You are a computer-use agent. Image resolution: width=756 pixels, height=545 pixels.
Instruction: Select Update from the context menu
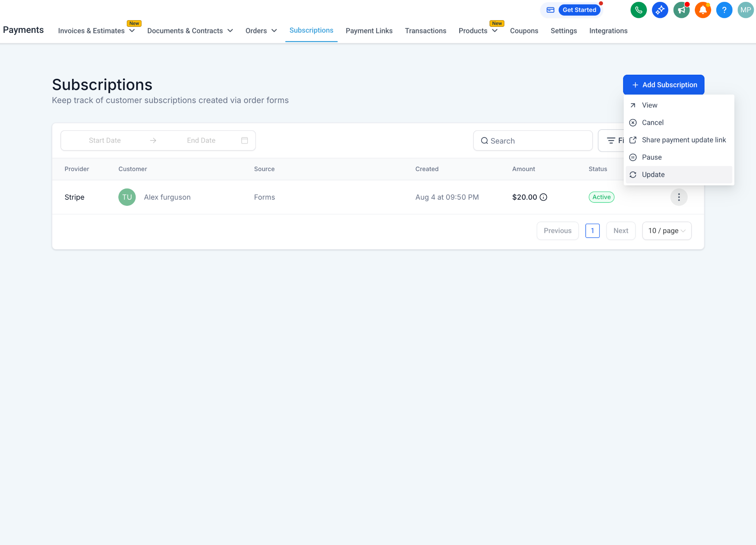click(653, 175)
